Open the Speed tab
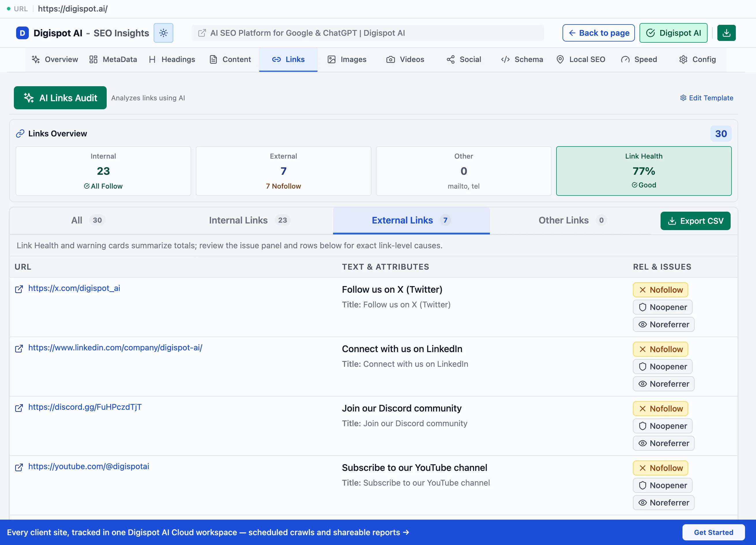756x545 pixels. pos(639,59)
